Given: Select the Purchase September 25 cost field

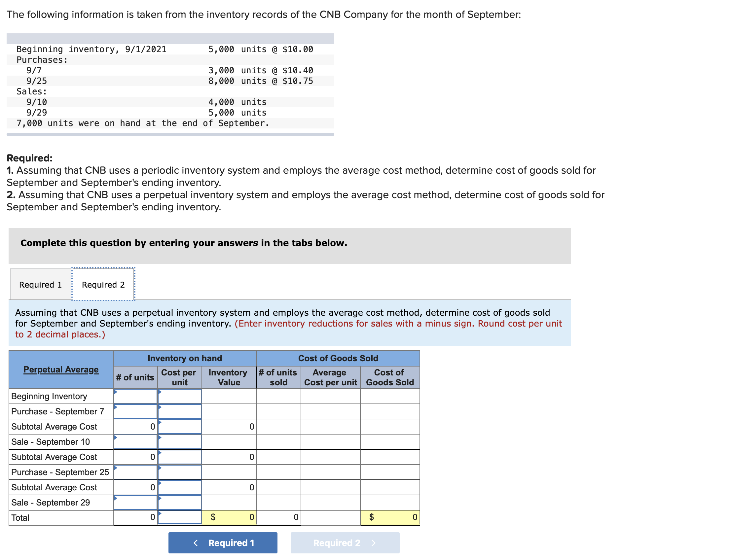Looking at the screenshot, I should point(179,472).
